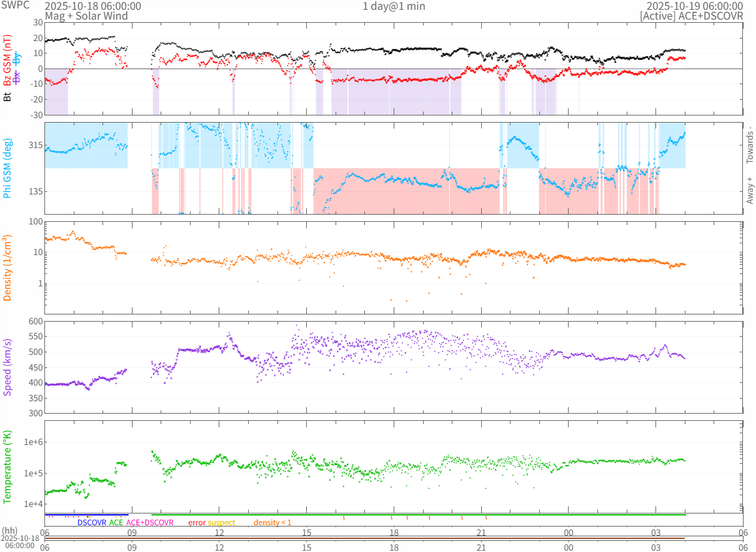Click the red error legend entry
This screenshot has height=552, width=756.
pyautogui.click(x=197, y=523)
